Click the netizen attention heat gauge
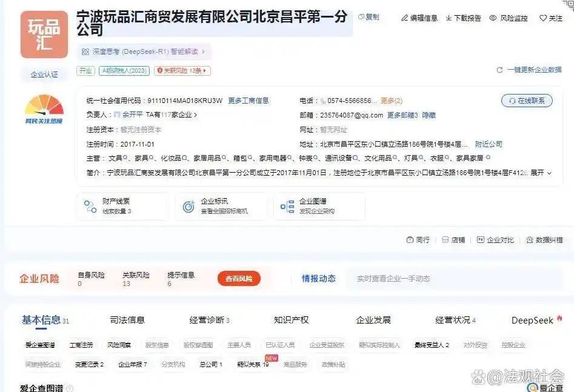Viewport: 574px width, 392px height. [44, 109]
